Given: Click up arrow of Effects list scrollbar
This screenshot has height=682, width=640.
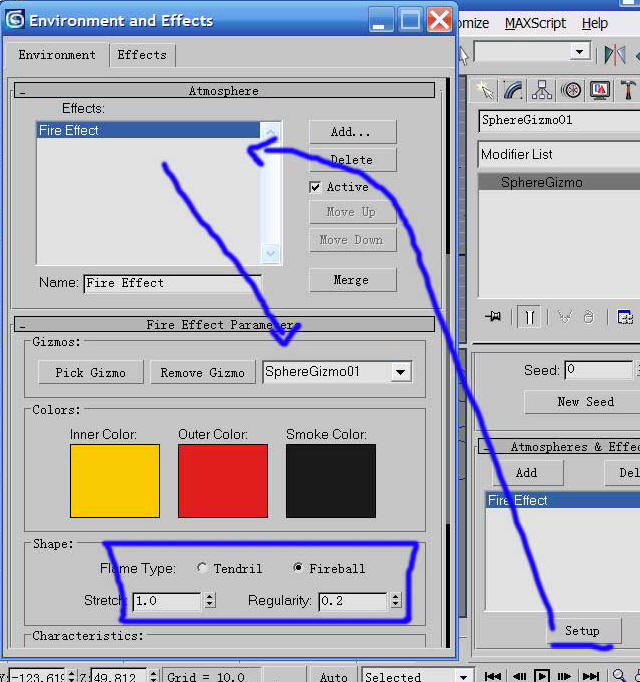Looking at the screenshot, I should pos(270,131).
